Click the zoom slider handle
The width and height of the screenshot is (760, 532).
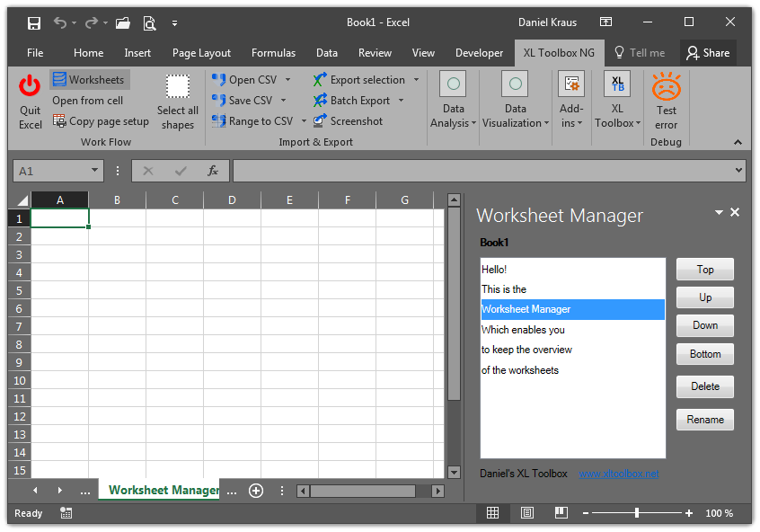(x=636, y=512)
